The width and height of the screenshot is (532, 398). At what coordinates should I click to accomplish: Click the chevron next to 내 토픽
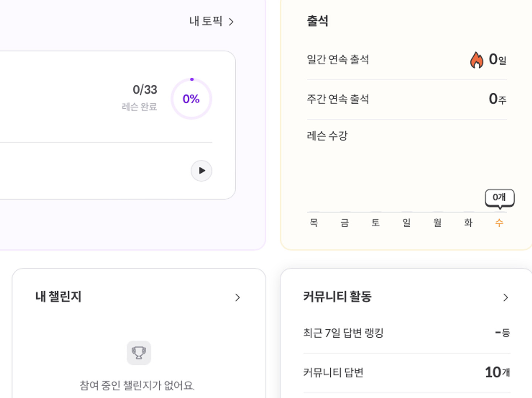[x=231, y=22]
